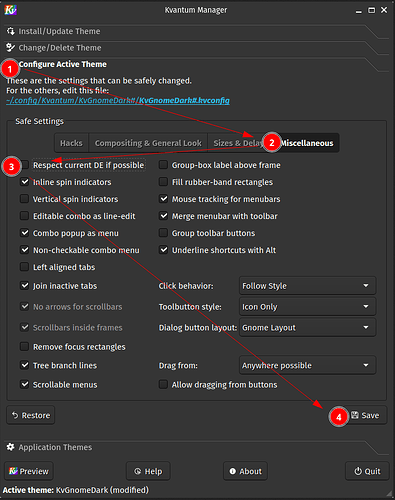
Task: Click the Safe Settings group label
Action: (x=39, y=121)
